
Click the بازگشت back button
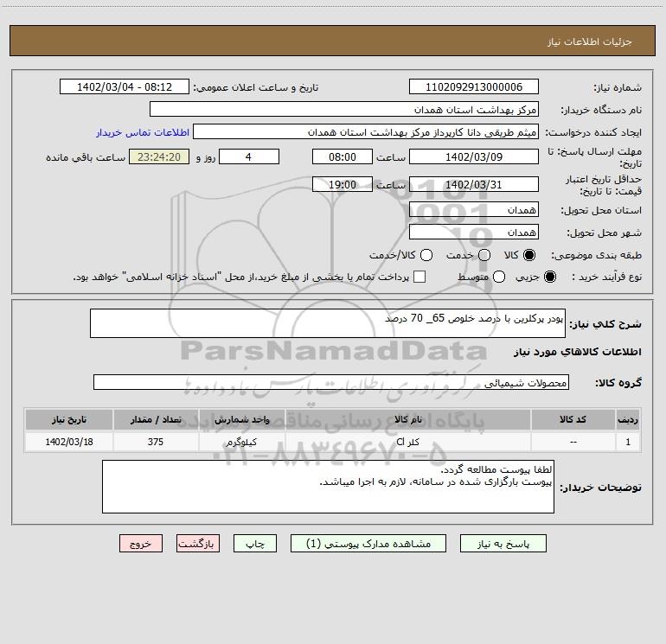click(x=198, y=544)
